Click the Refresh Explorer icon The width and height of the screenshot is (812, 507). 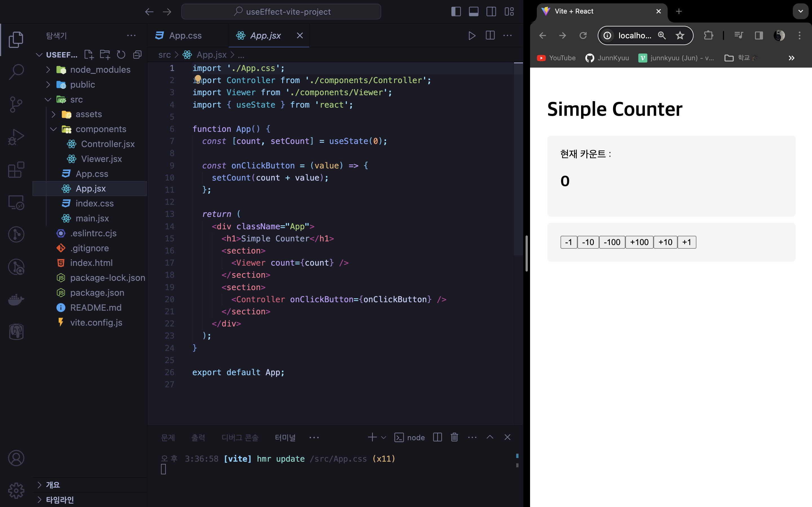pyautogui.click(x=121, y=55)
